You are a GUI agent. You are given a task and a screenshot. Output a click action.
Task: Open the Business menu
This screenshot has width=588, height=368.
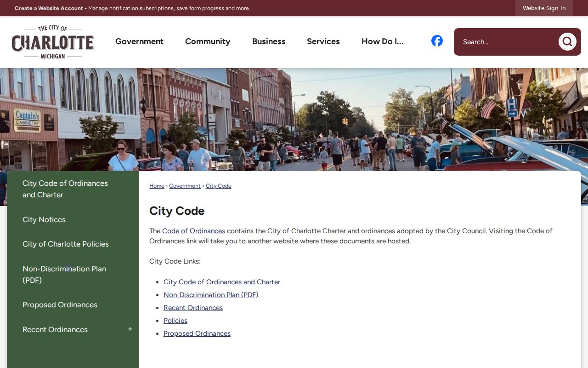click(269, 41)
